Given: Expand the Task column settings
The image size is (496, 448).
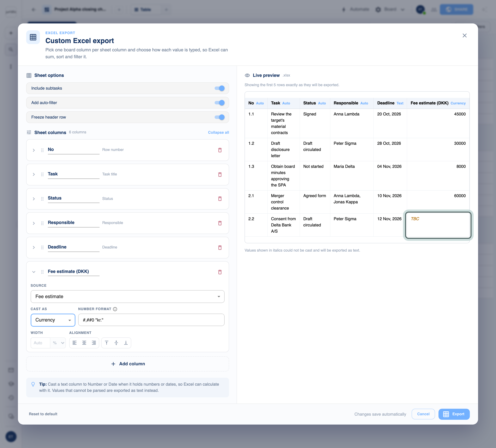Looking at the screenshot, I should coord(34,175).
